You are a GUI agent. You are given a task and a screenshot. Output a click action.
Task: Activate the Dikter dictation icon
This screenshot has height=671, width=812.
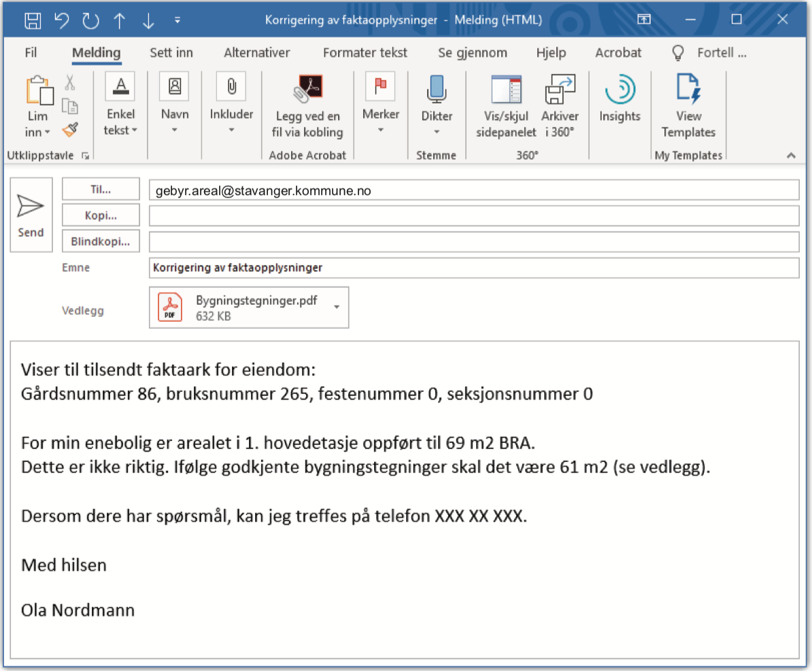436,87
